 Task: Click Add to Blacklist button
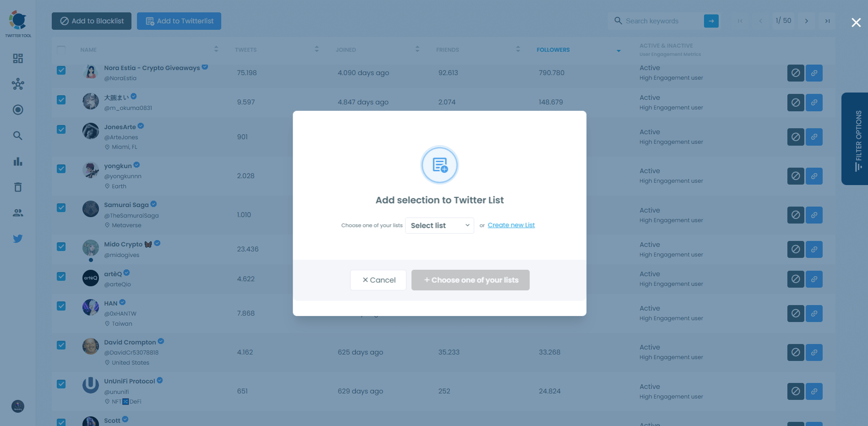point(92,21)
